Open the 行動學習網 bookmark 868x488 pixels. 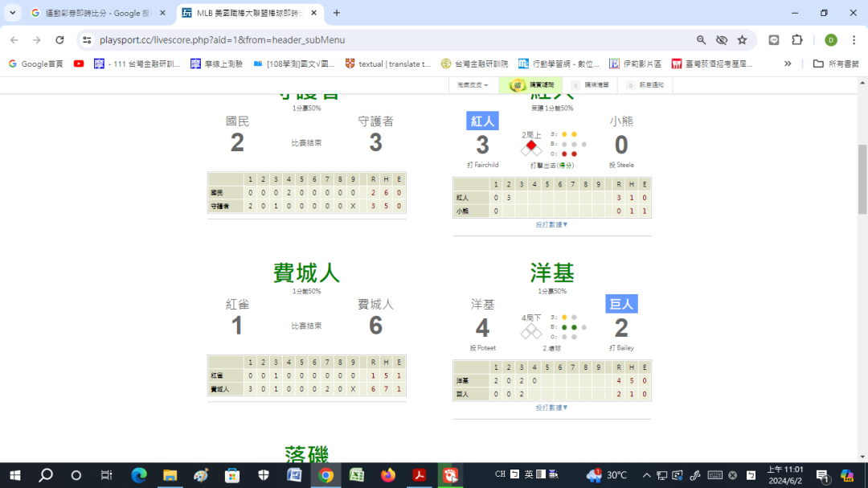(x=559, y=64)
